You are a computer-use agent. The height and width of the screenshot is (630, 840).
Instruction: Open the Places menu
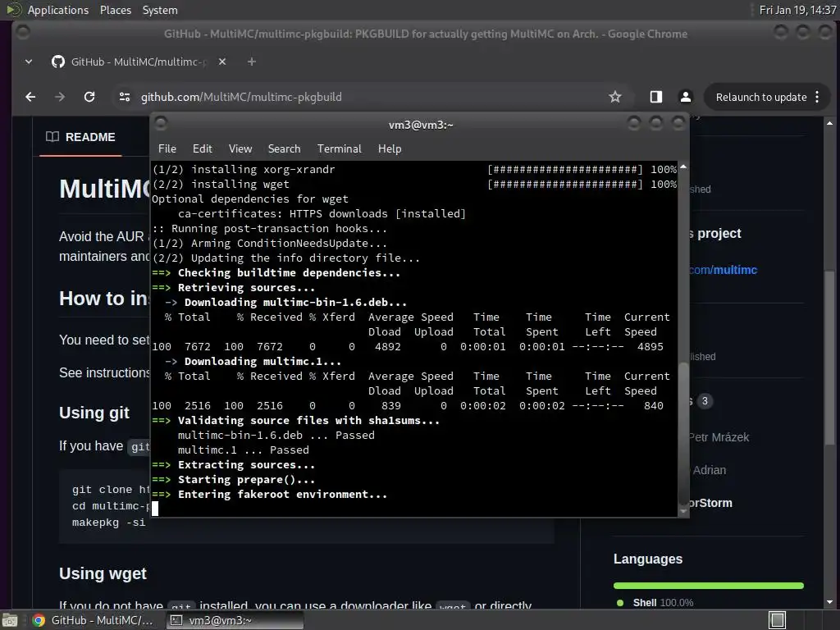(x=115, y=10)
